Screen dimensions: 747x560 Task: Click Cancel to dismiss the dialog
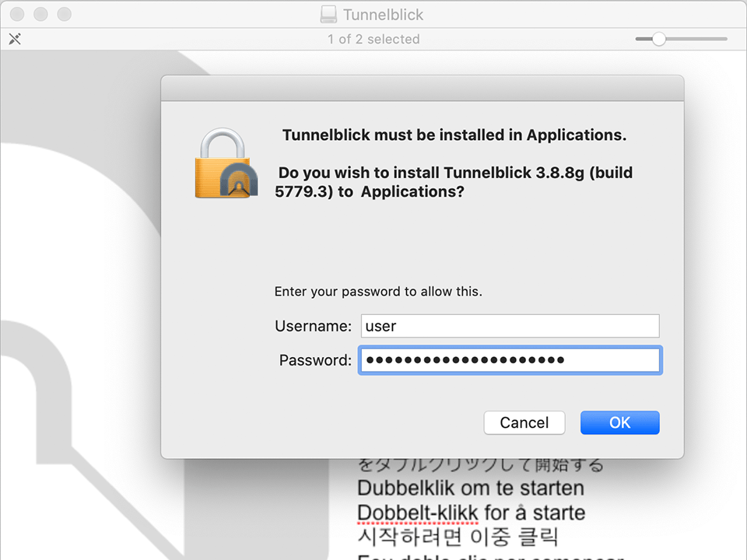[x=524, y=422]
